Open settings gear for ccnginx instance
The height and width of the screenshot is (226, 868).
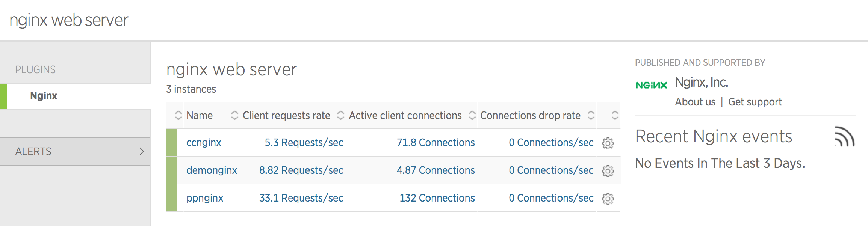tap(608, 143)
